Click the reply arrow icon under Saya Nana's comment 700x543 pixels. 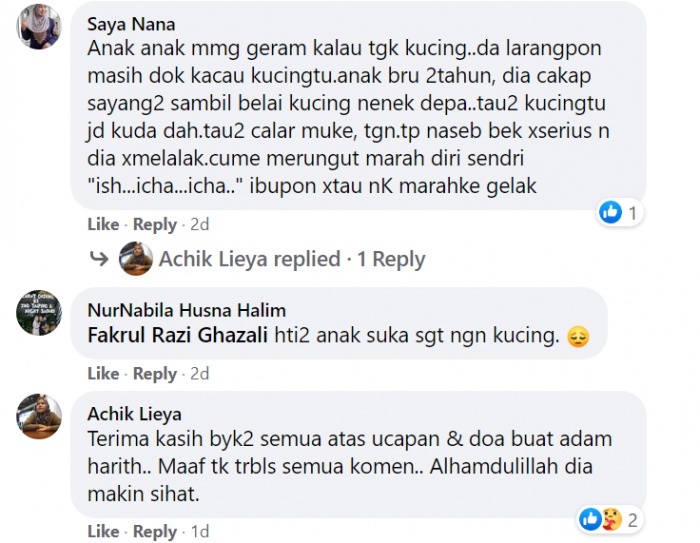click(98, 259)
